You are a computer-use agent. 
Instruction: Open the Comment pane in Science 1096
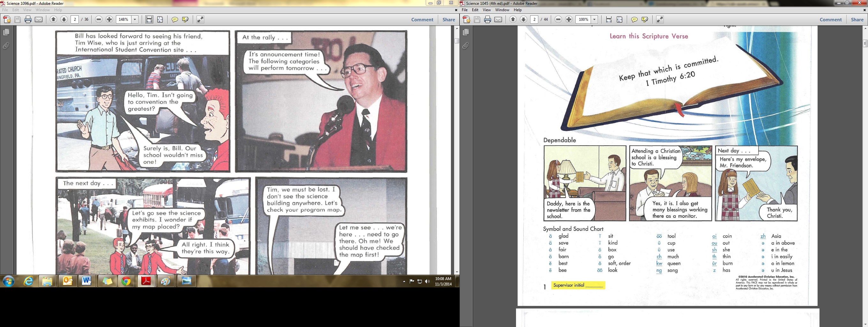(422, 19)
